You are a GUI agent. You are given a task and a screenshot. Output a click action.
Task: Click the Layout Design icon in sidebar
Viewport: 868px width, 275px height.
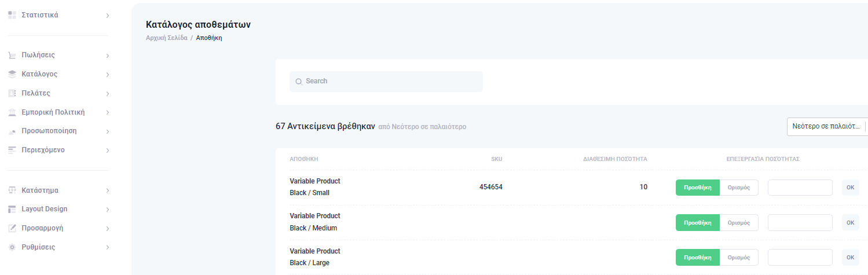12,209
